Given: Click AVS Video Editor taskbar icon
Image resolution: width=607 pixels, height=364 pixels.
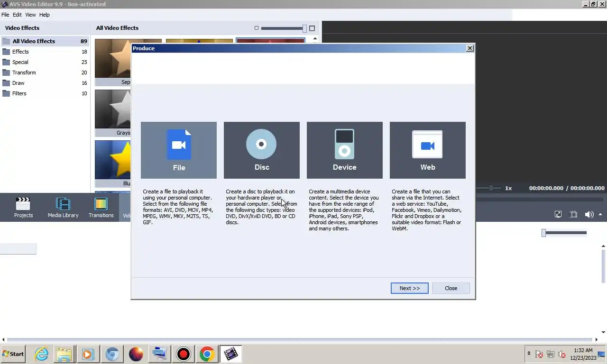Looking at the screenshot, I should [x=230, y=354].
